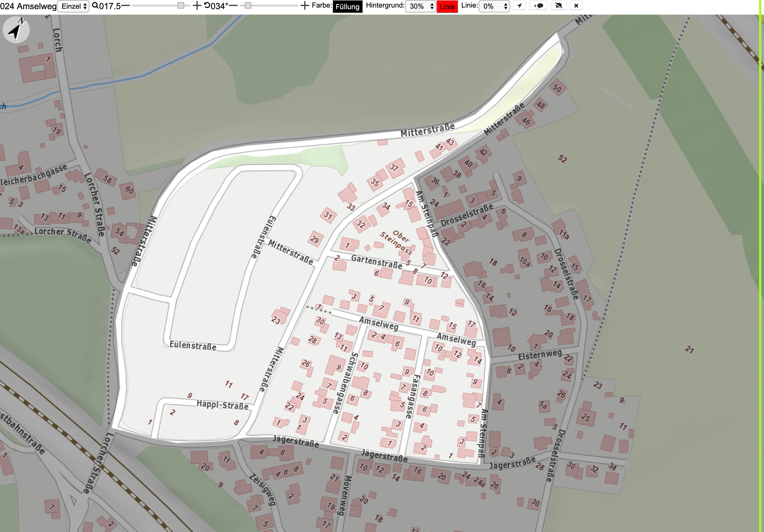Click the red Linie color button
Screen dimensions: 764x532
[447, 7]
